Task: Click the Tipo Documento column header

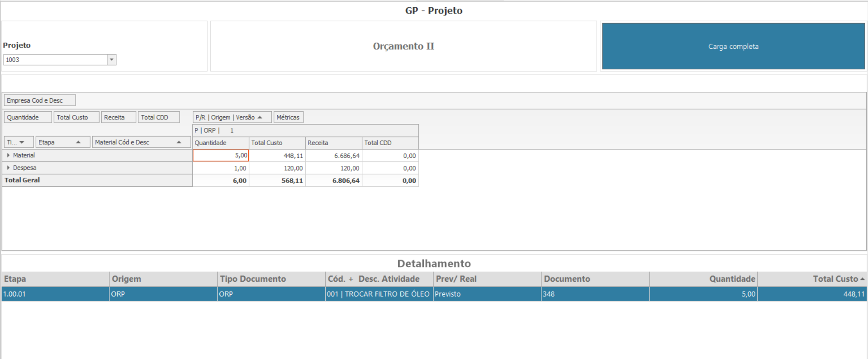Action: (x=271, y=279)
